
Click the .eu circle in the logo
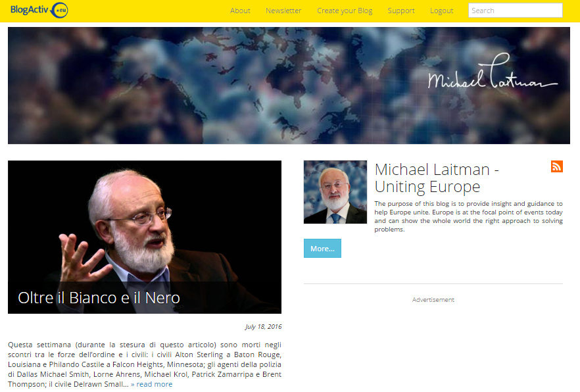[x=60, y=10]
